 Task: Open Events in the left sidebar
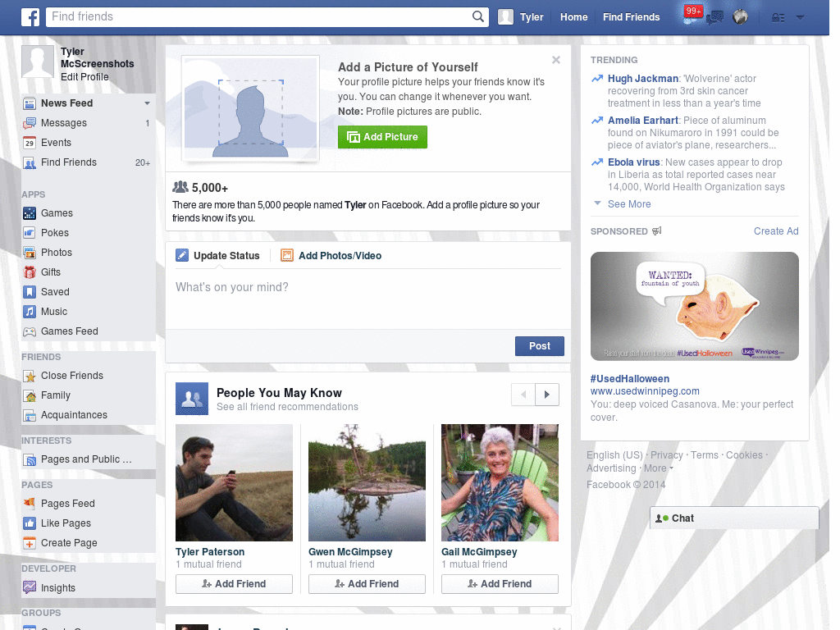tap(88, 143)
